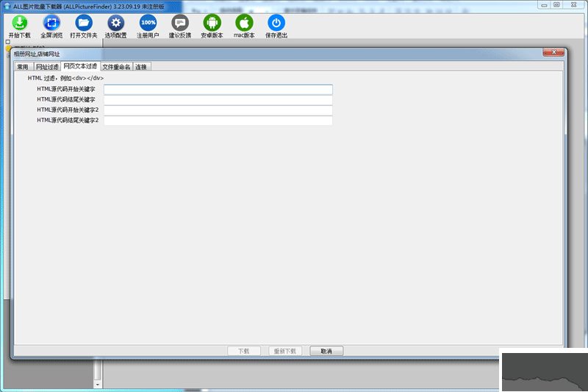588x392 pixels.
Task: Open the 连接 tab
Action: pyautogui.click(x=141, y=67)
